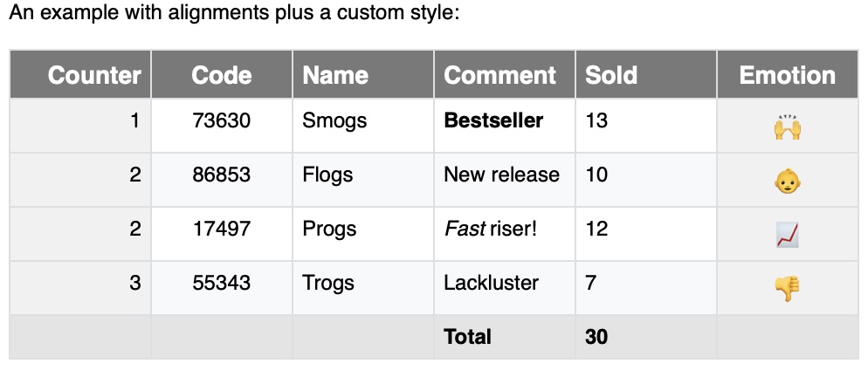The image size is (868, 384).
Task: Click the raising hands emoji in Smogs row
Action: 788,127
